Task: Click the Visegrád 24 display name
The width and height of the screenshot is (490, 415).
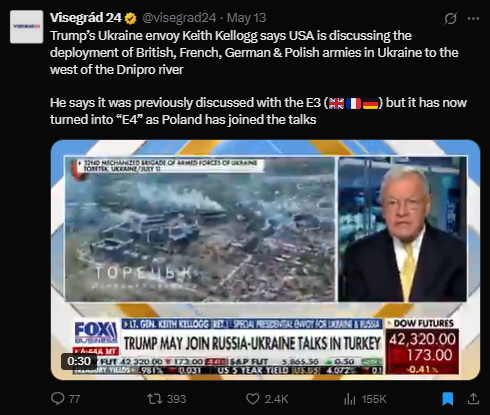Action: [86, 18]
